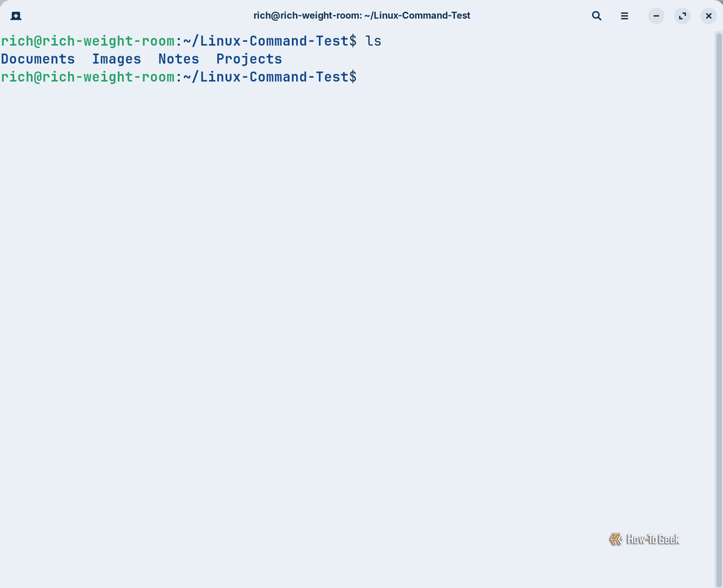Open the hamburger menu

click(624, 16)
